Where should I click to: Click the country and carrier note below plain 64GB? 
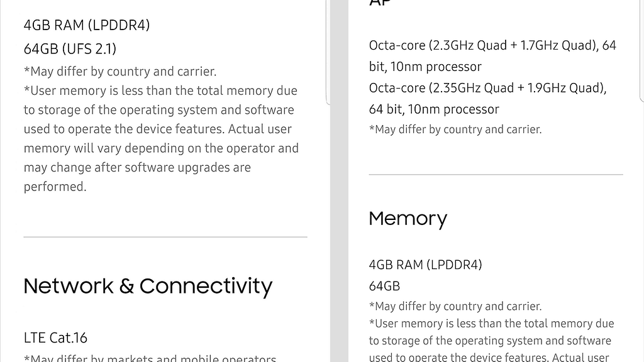click(x=455, y=306)
